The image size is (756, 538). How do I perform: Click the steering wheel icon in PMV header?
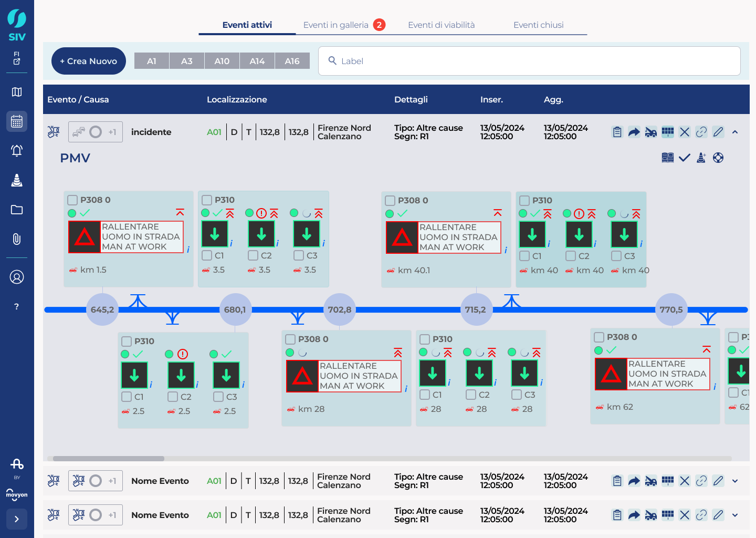click(x=718, y=158)
